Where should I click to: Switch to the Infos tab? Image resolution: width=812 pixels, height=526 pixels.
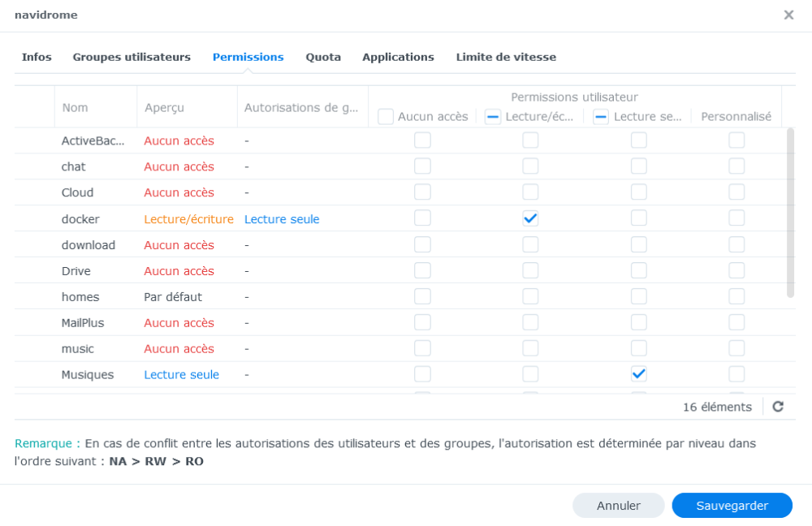coord(37,57)
